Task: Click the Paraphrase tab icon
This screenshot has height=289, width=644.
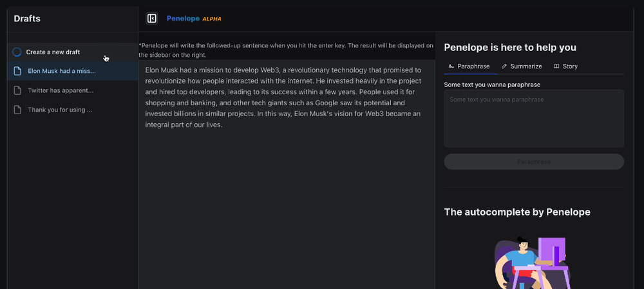Action: point(451,66)
